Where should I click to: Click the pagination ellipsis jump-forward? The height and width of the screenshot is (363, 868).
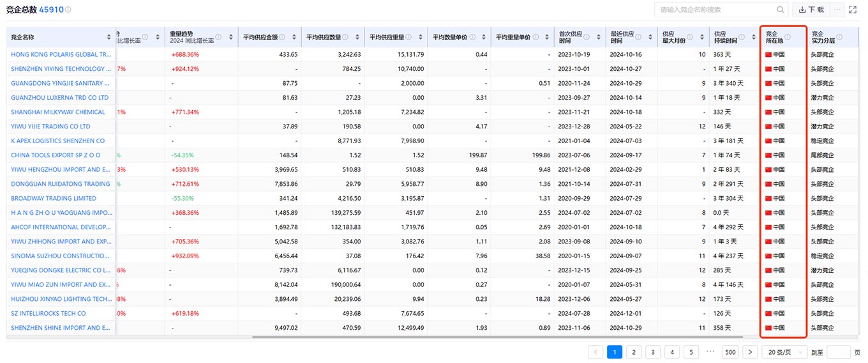pos(710,351)
